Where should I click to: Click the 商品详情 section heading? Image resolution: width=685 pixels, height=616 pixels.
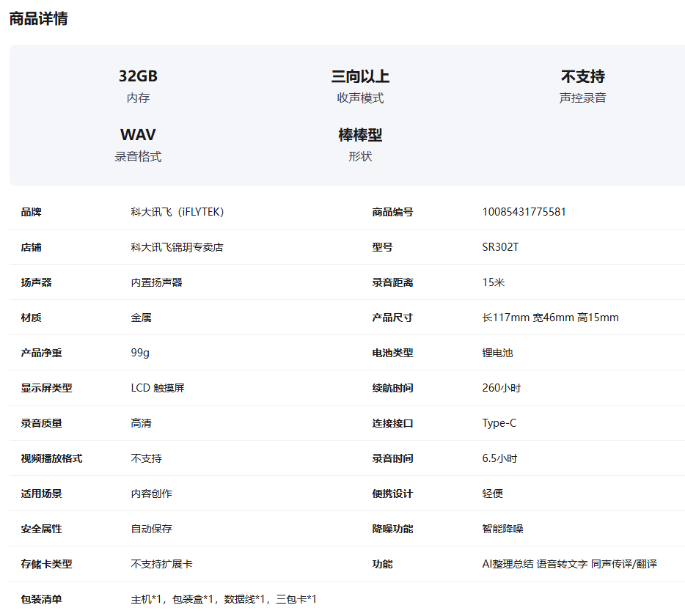pos(38,19)
